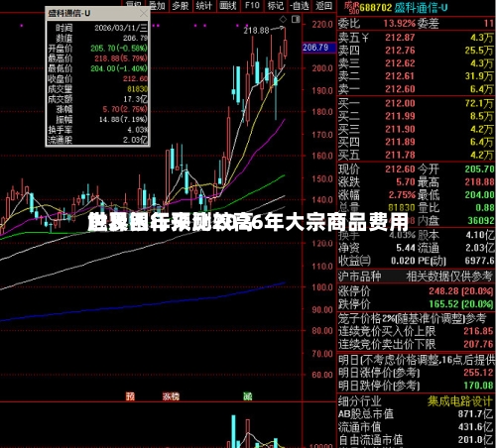The width and height of the screenshot is (496, 448).
Task: Select 卖一 ask price 212.60
Action: click(x=400, y=89)
